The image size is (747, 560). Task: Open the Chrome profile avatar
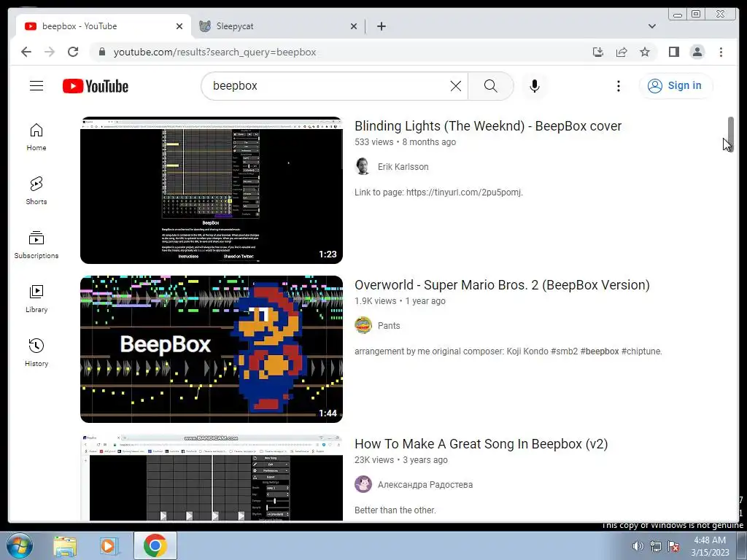[x=697, y=52]
